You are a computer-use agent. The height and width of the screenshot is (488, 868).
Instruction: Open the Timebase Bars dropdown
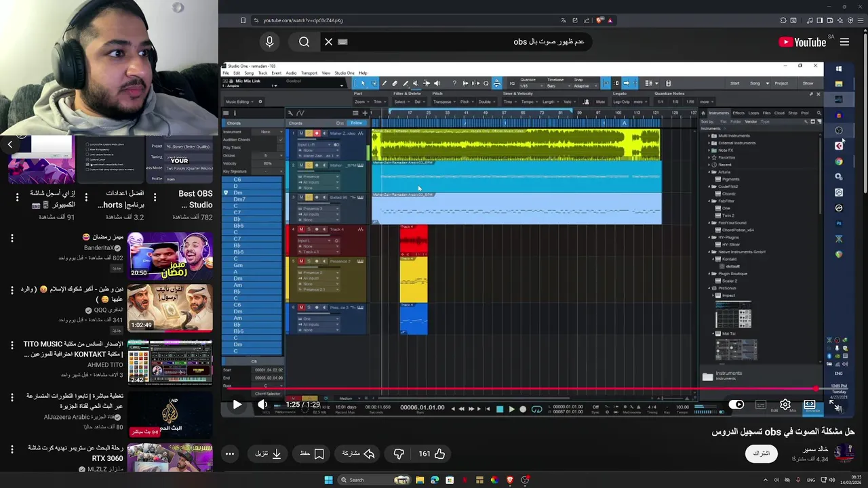click(559, 86)
